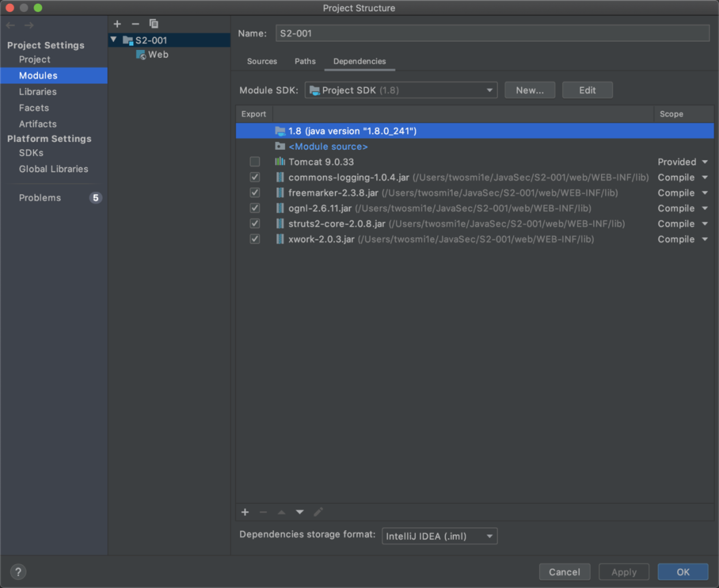Open Artifacts in the sidebar

tap(37, 124)
